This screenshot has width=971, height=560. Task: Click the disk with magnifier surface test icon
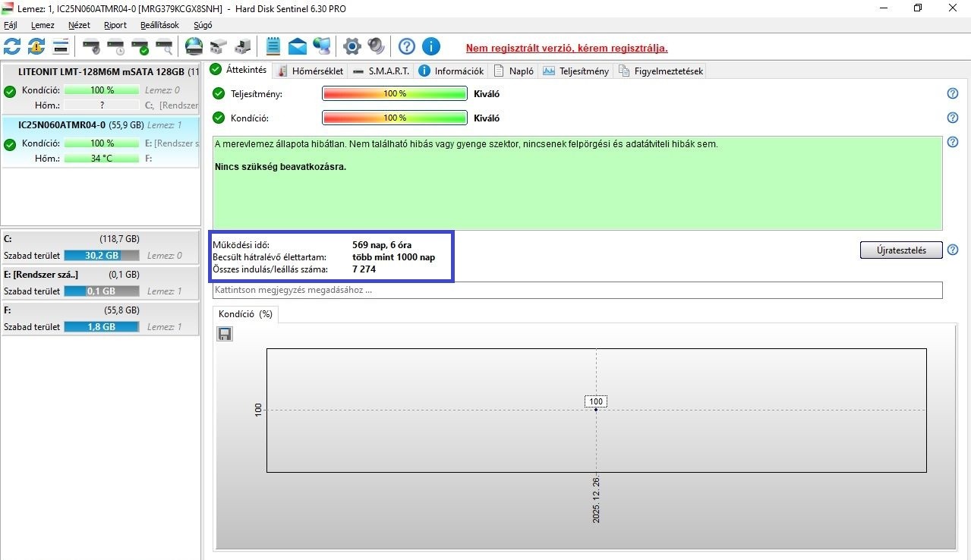[164, 46]
